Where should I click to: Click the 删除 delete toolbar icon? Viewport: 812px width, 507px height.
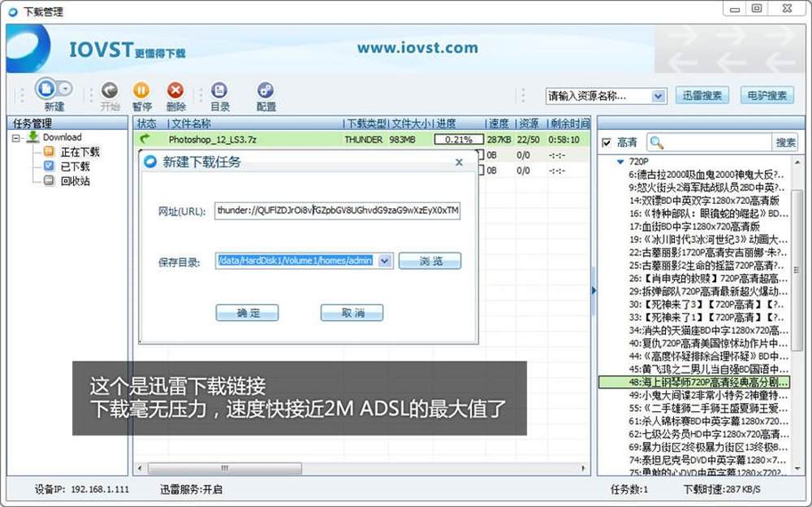click(x=175, y=90)
